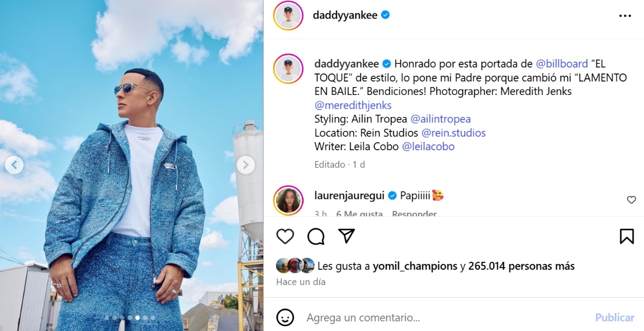The height and width of the screenshot is (331, 644).
Task: Share the post with the paper plane icon
Action: tap(347, 236)
